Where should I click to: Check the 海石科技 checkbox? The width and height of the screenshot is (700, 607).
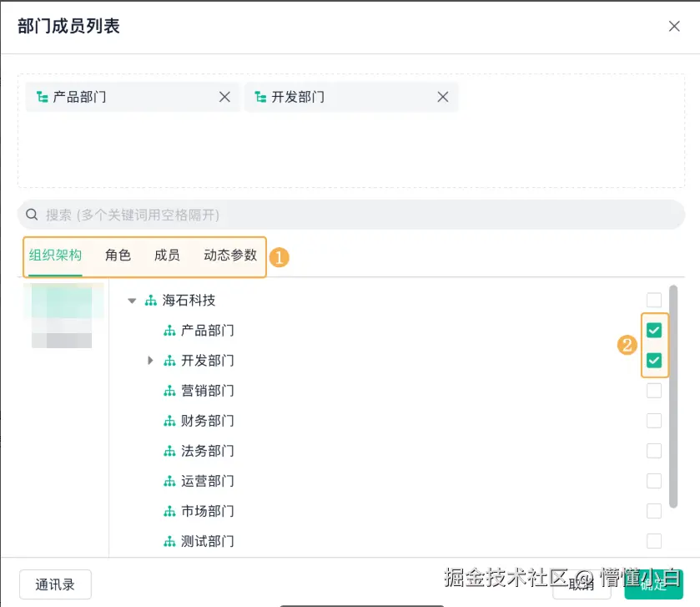point(654,300)
